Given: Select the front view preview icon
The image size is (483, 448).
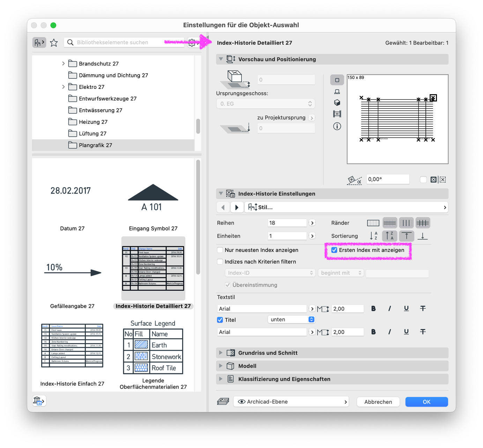Looking at the screenshot, I should (x=337, y=92).
